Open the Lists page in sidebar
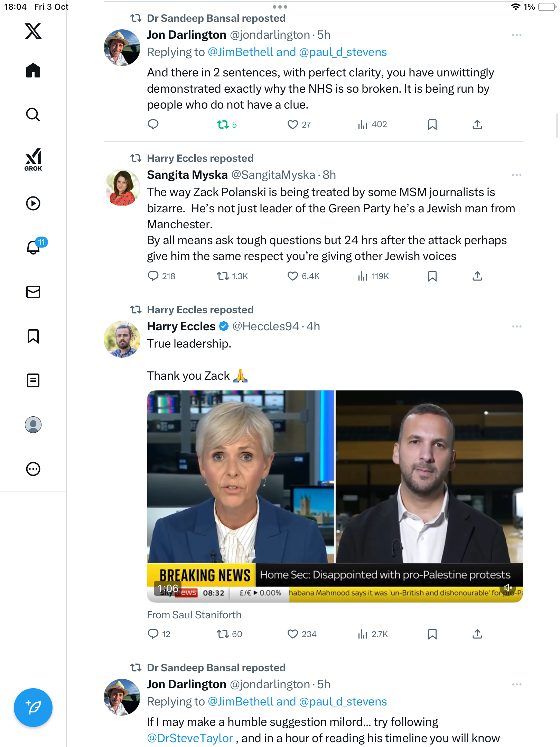 click(33, 380)
